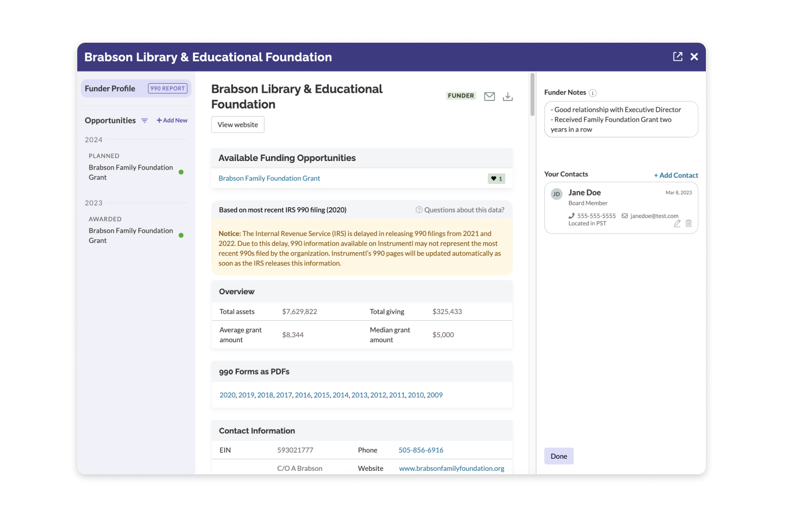Viewport: 812px width, 517px height.
Task: Open the 2016 Form 990 PDF
Action: 303,395
